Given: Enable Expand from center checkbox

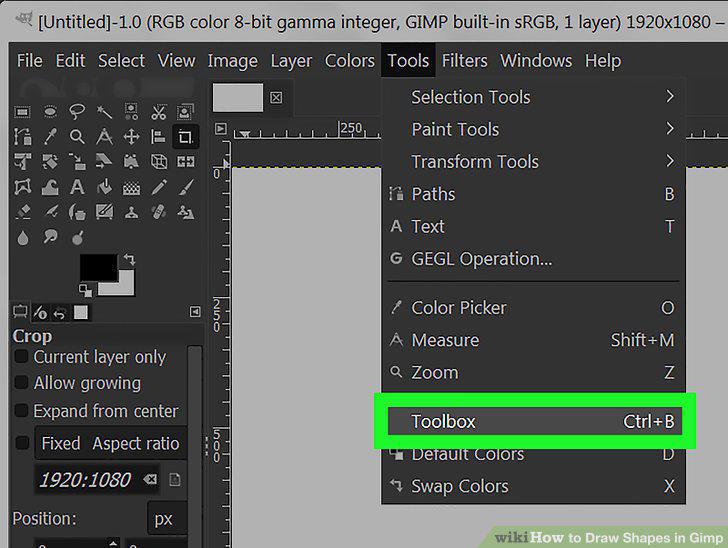Looking at the screenshot, I should coord(21,411).
